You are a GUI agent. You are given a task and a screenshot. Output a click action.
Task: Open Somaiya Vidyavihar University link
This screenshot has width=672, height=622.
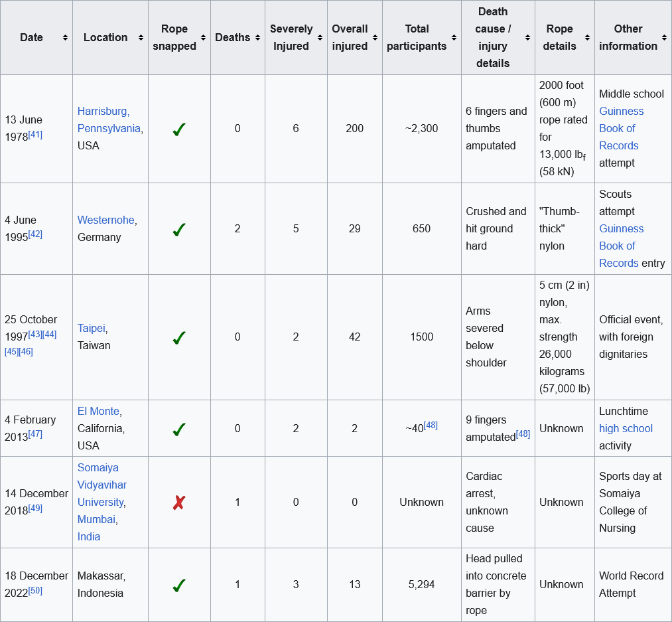102,485
